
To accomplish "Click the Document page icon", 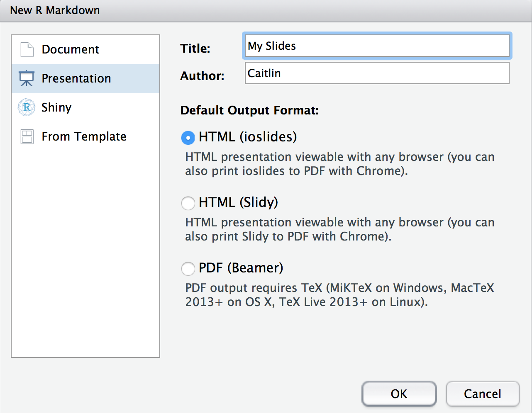I will tap(27, 50).
